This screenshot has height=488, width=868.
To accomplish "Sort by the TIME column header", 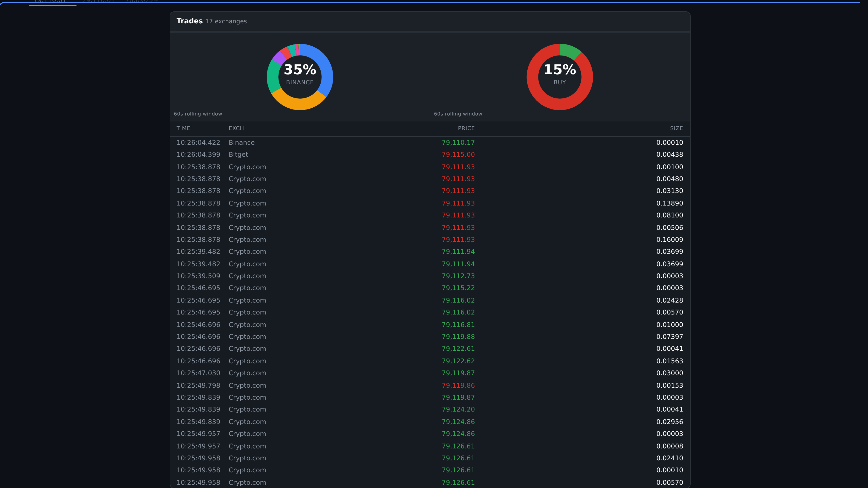I will (x=183, y=128).
